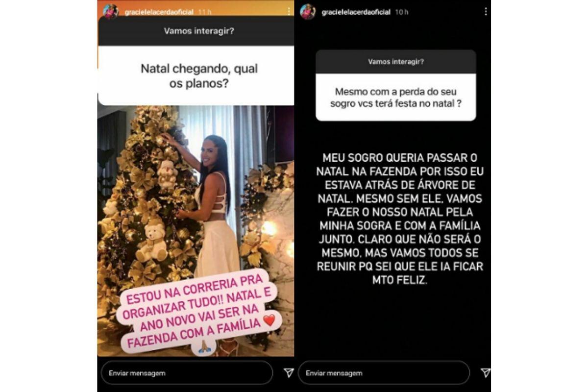Open three-dot options menu on right story

[485, 11]
